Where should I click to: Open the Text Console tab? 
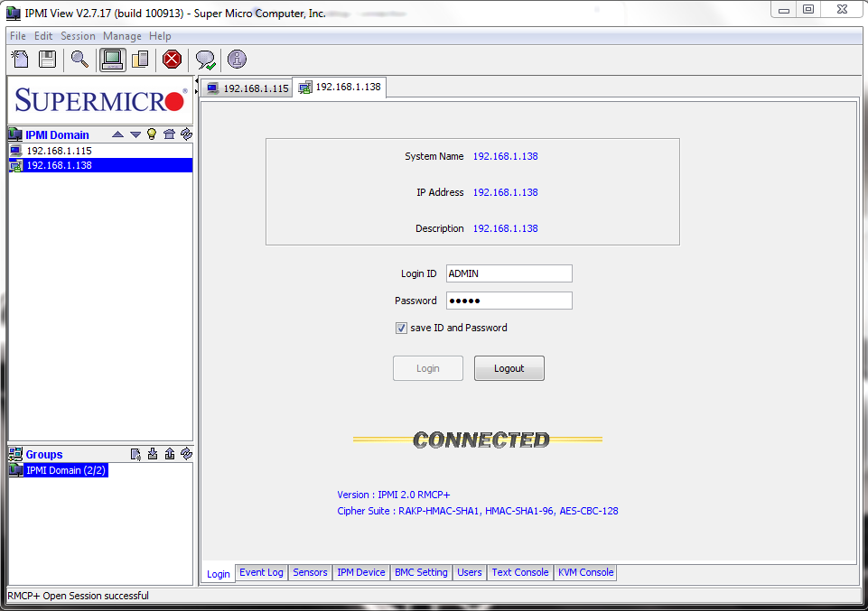point(519,572)
